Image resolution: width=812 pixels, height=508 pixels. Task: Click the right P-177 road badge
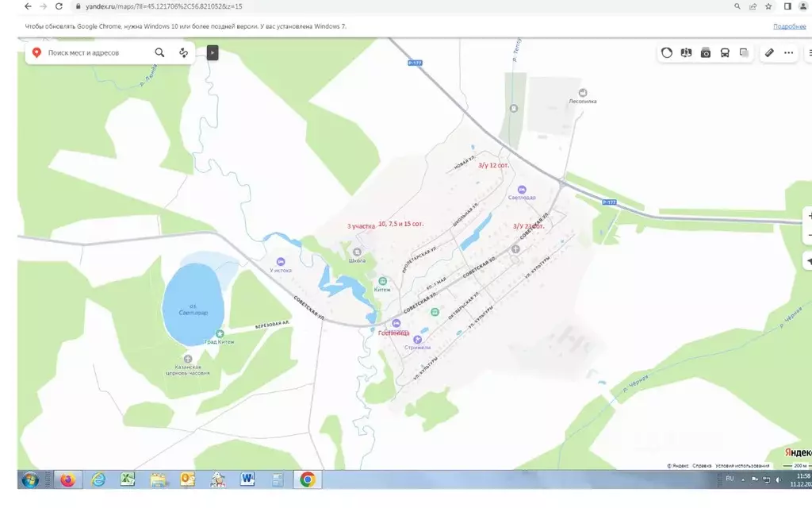click(609, 202)
